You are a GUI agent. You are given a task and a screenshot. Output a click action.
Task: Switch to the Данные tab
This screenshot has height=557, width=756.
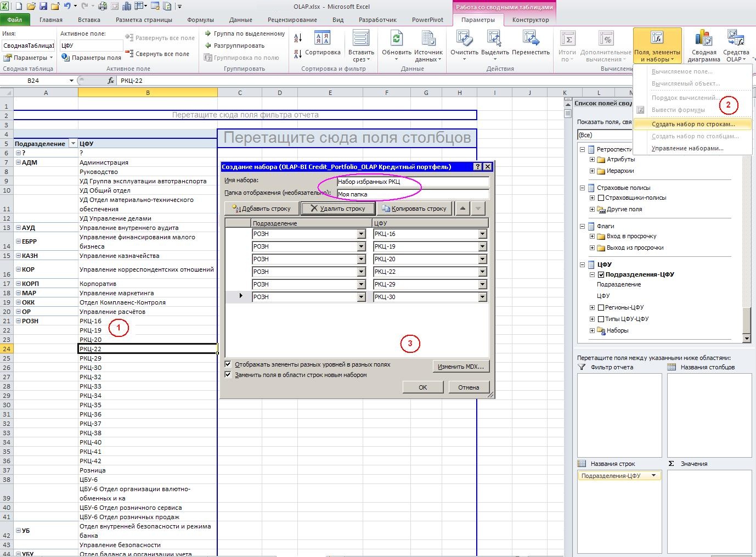click(x=241, y=20)
